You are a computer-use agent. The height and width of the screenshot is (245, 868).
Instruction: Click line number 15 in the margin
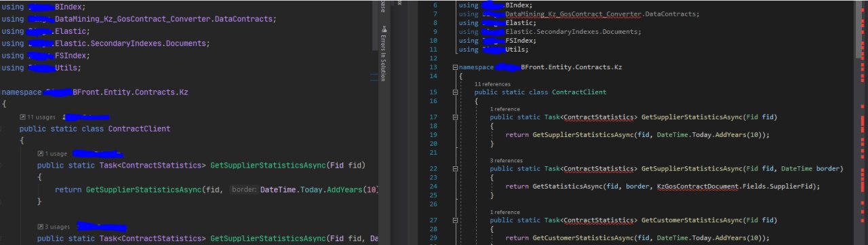point(434,92)
